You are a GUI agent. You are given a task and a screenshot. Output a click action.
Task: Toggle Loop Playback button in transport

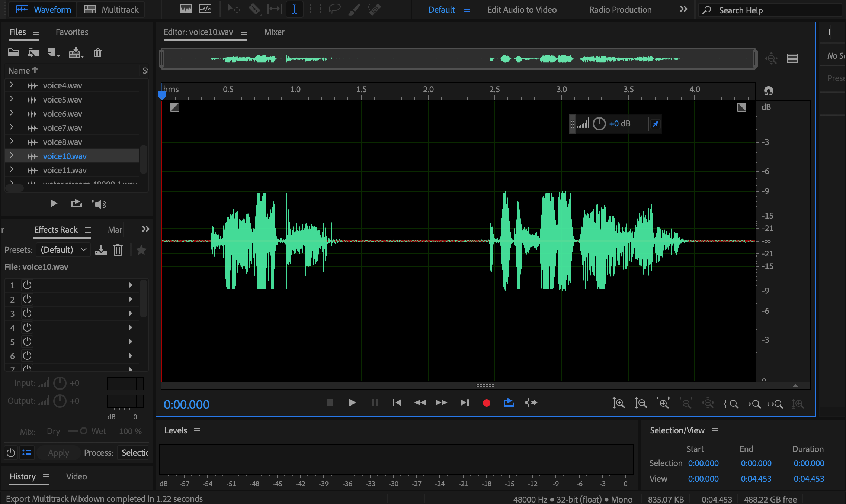coord(509,403)
